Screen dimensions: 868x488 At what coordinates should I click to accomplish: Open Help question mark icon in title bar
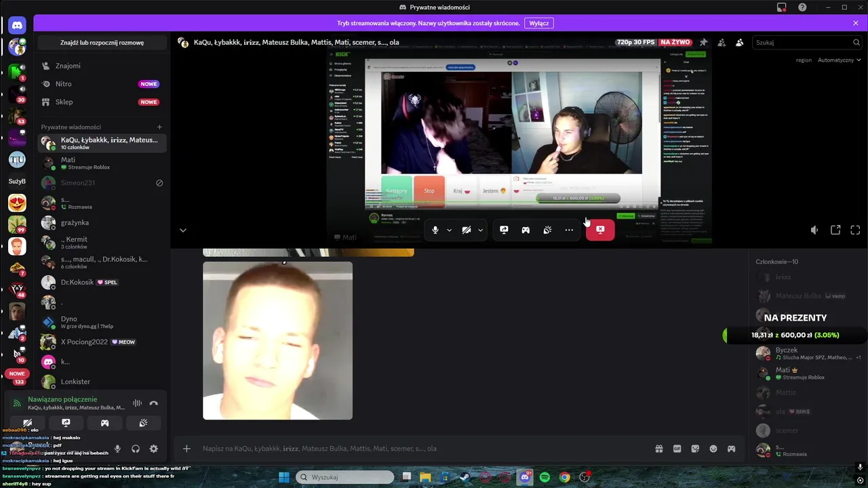[802, 7]
